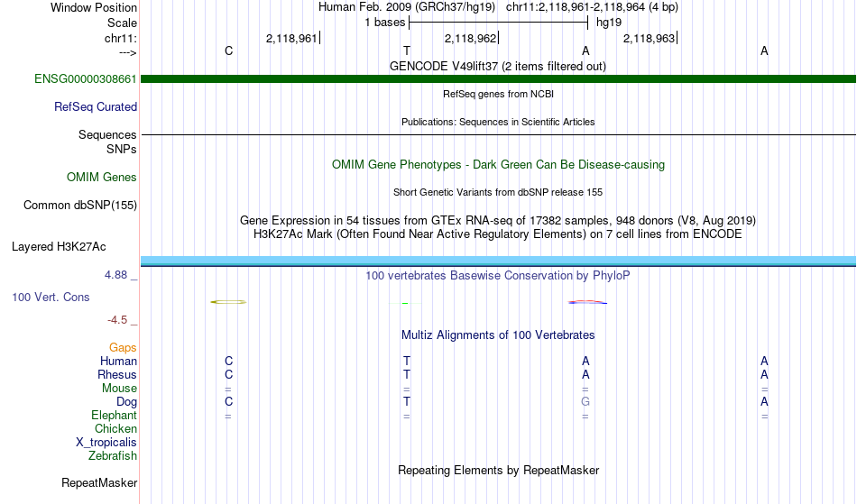Click the Gaps label in the alignment
This screenshot has height=504, width=857.
pyautogui.click(x=123, y=348)
